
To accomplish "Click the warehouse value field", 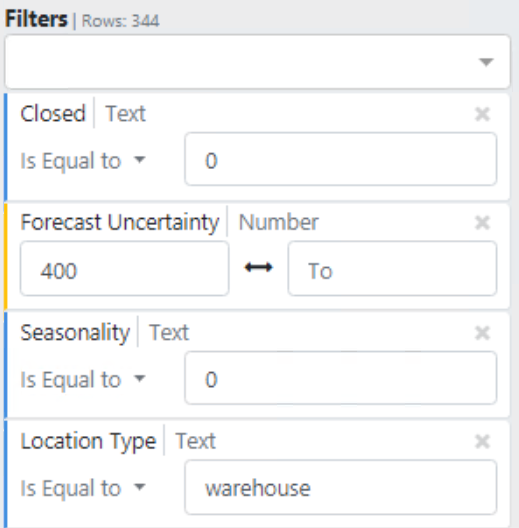I will click(x=340, y=487).
